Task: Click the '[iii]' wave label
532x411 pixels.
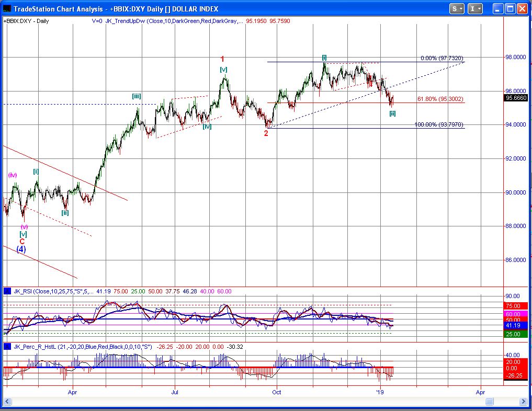Action: pyautogui.click(x=137, y=96)
